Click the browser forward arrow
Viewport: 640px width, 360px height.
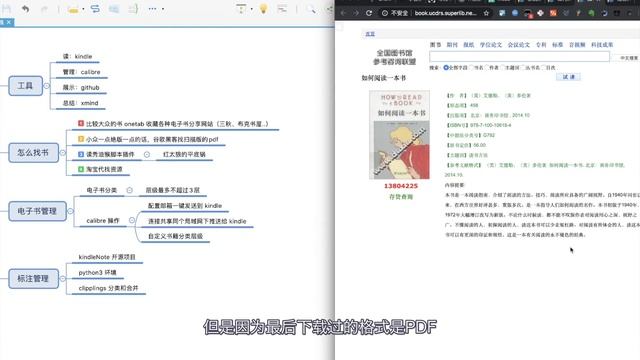(356, 13)
